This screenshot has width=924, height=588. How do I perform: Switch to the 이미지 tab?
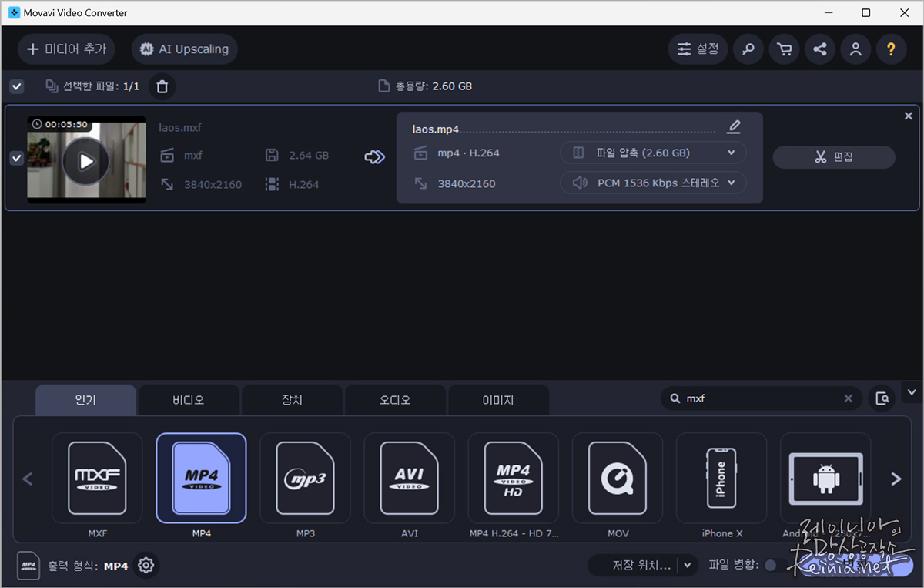[498, 400]
